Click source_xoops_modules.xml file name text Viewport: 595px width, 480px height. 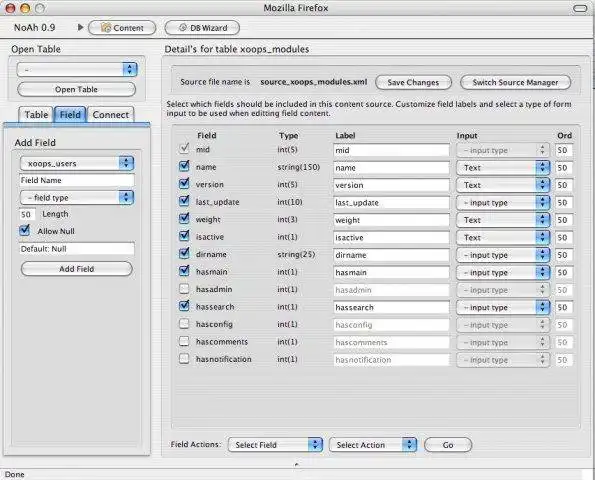pyautogui.click(x=313, y=82)
